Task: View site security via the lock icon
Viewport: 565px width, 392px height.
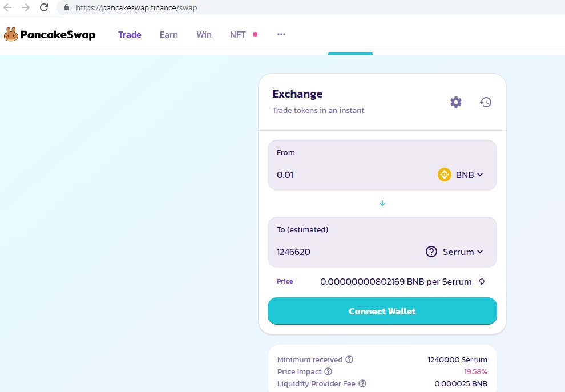Action: coord(67,7)
